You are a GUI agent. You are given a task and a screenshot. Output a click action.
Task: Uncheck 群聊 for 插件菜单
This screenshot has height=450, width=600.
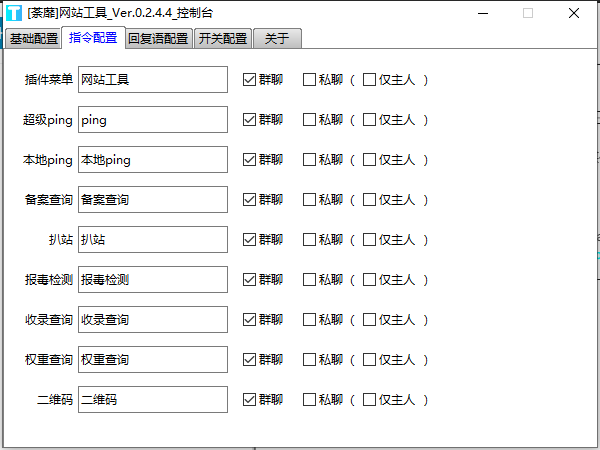(250, 80)
